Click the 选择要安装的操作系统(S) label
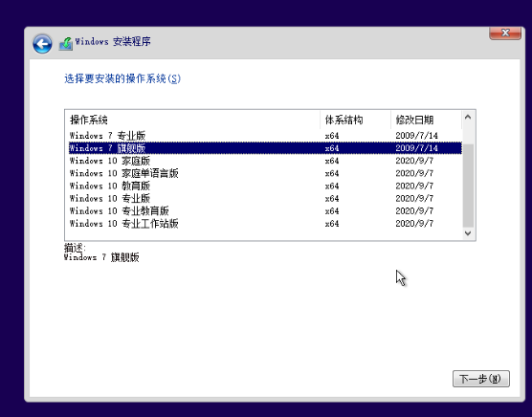This screenshot has height=417, width=532. pyautogui.click(x=122, y=78)
